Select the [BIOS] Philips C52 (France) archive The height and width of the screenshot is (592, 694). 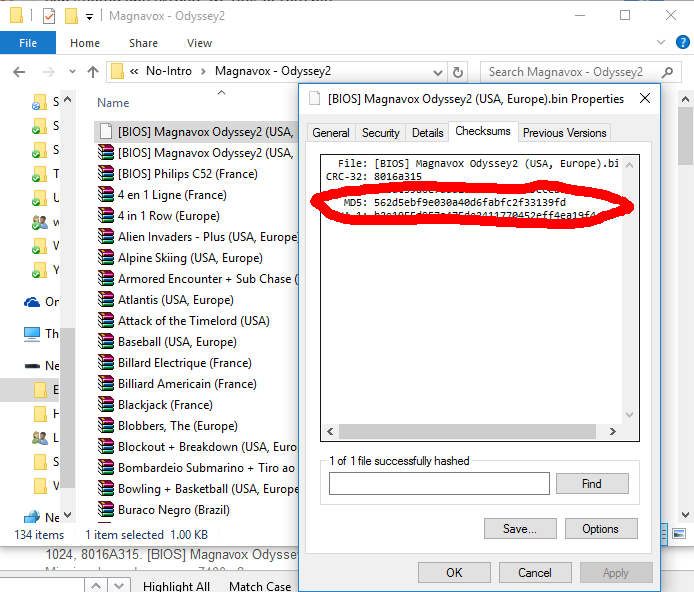click(188, 174)
